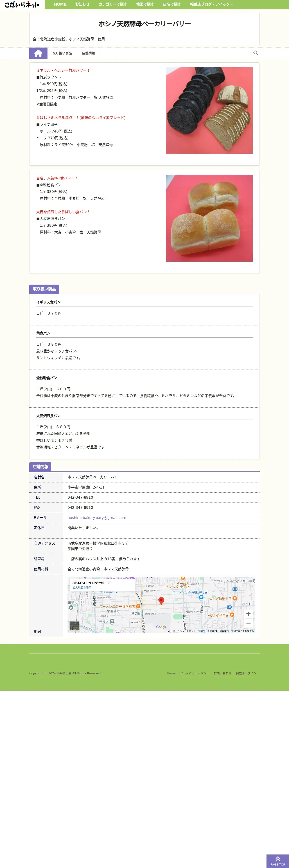Click the 一橋大 school marker on map
This screenshot has height=868, width=289.
[112, 621]
